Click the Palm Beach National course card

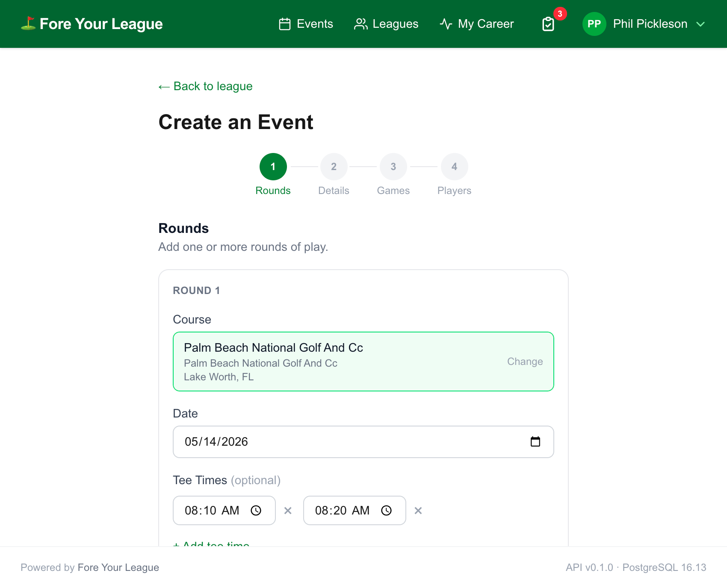point(363,362)
